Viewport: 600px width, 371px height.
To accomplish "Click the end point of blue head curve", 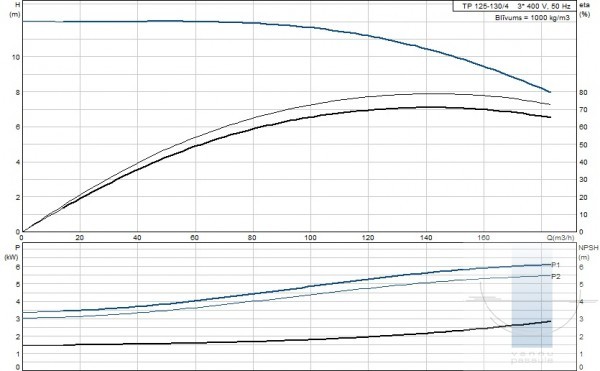I will click(x=550, y=92).
